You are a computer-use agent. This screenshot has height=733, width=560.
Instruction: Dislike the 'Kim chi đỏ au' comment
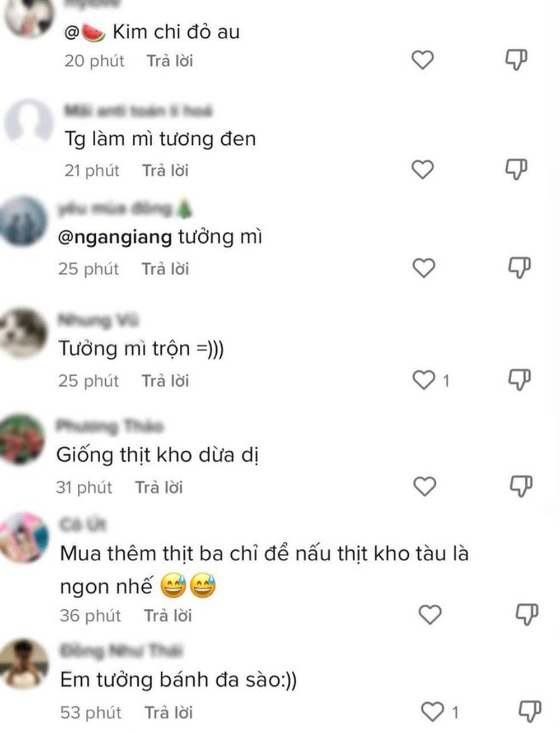click(516, 59)
